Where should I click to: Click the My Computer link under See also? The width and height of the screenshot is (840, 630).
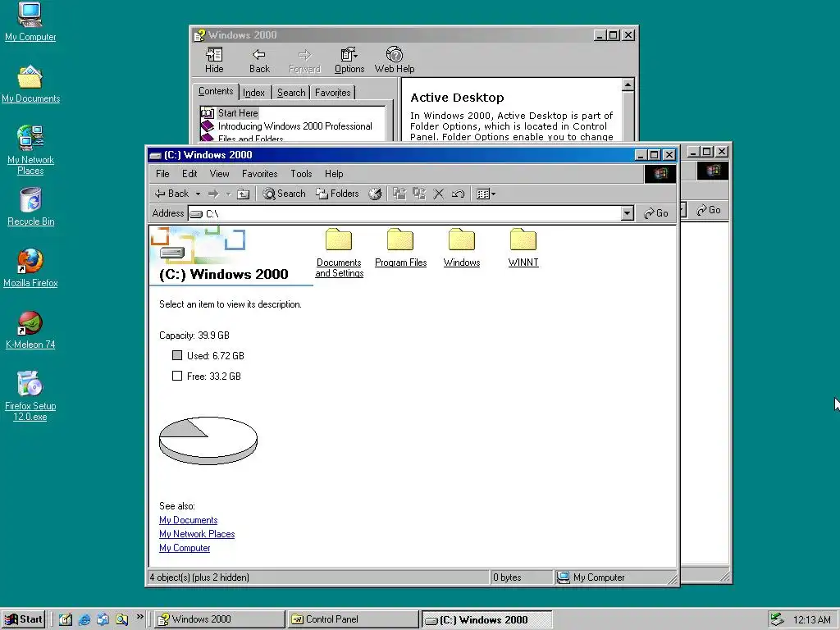(x=185, y=548)
